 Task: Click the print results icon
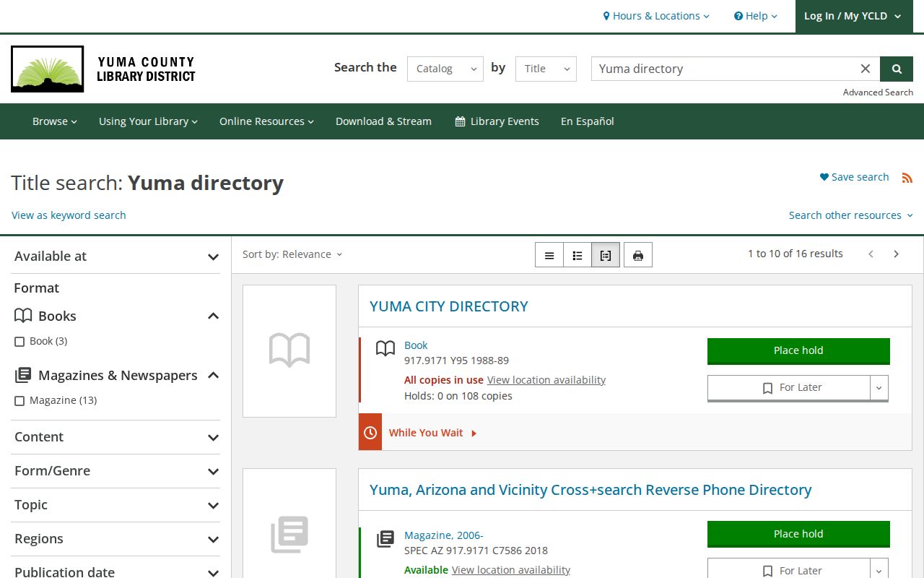click(638, 255)
